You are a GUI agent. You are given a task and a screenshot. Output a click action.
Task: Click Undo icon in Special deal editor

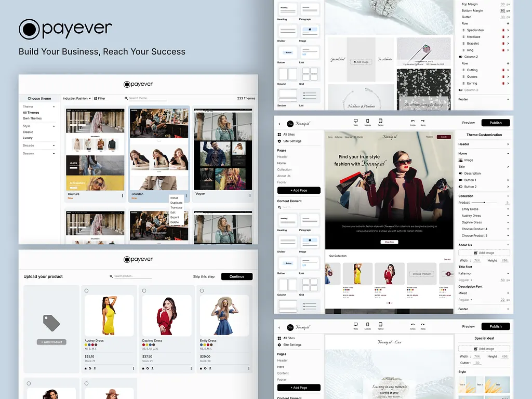(413, 326)
